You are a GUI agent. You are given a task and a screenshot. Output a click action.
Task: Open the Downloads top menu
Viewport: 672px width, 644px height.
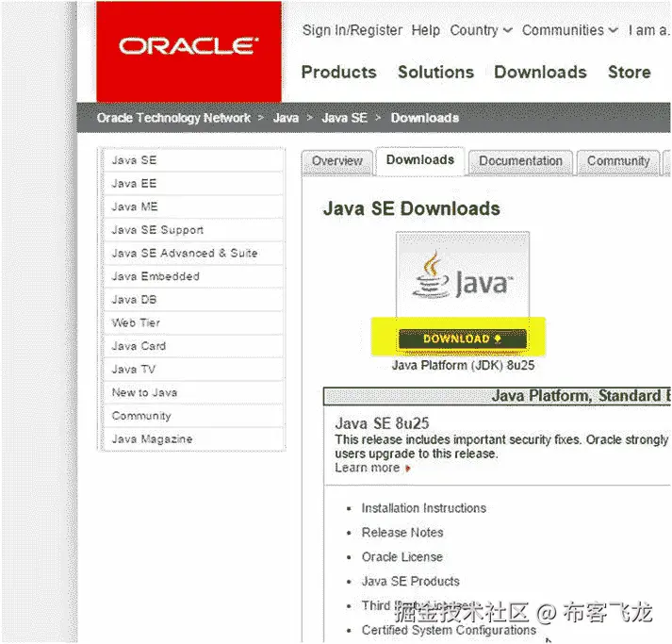pyautogui.click(x=540, y=72)
